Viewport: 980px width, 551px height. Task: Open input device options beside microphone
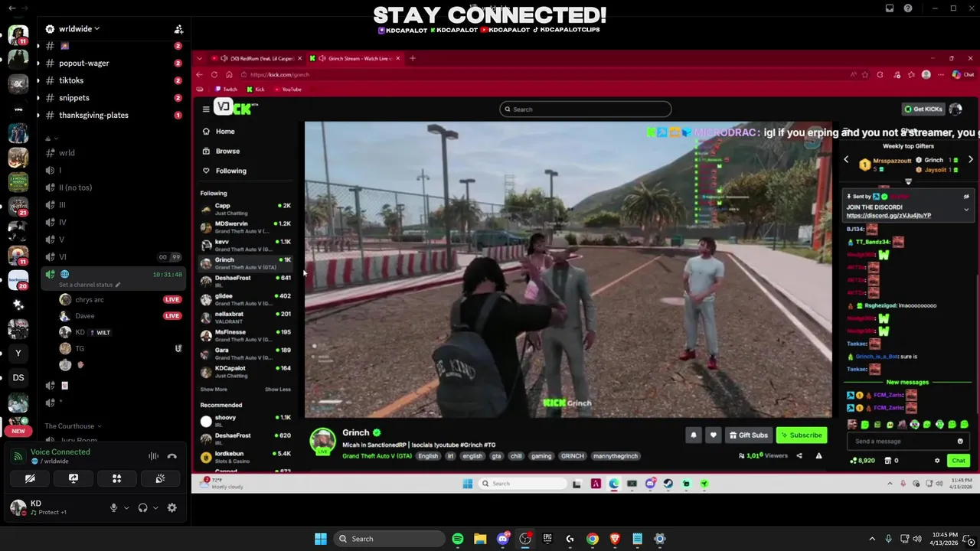[126, 507]
